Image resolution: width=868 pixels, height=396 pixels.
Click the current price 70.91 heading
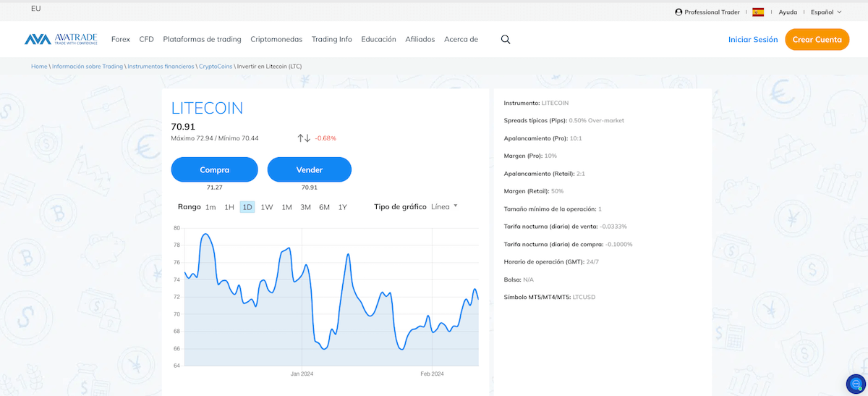(183, 127)
